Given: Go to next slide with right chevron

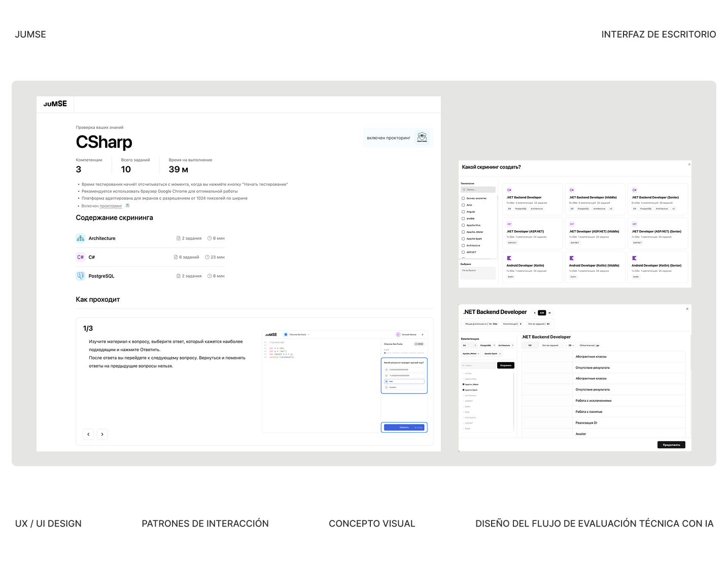Looking at the screenshot, I should [x=102, y=434].
